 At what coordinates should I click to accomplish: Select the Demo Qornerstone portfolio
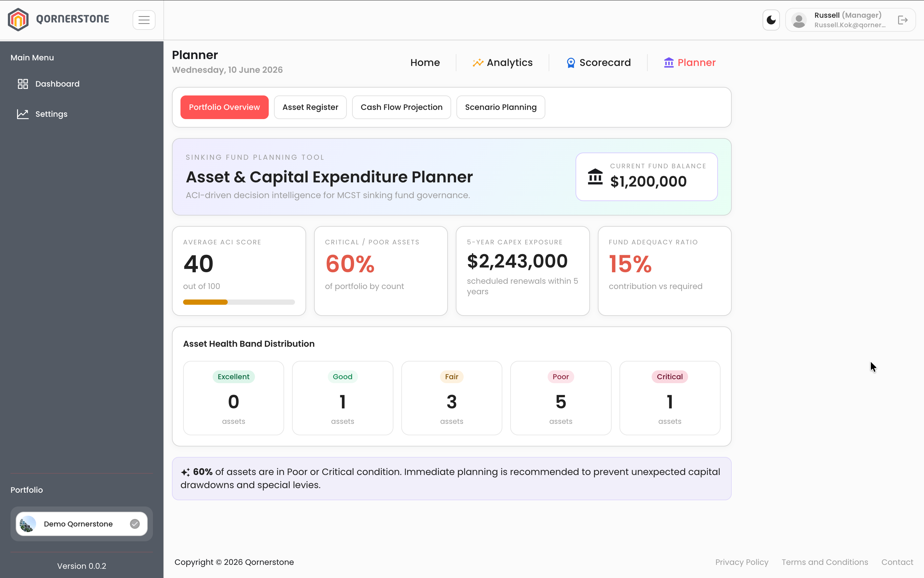coord(81,524)
